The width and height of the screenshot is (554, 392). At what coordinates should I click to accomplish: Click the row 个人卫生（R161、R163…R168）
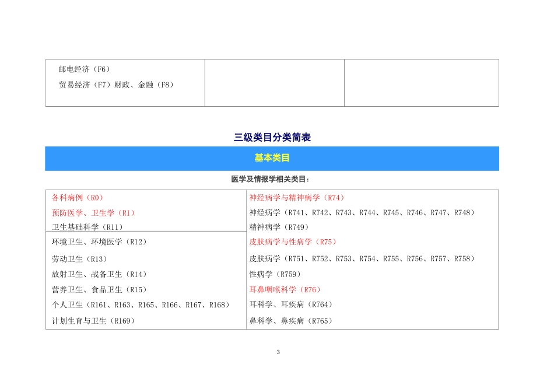click(x=141, y=305)
